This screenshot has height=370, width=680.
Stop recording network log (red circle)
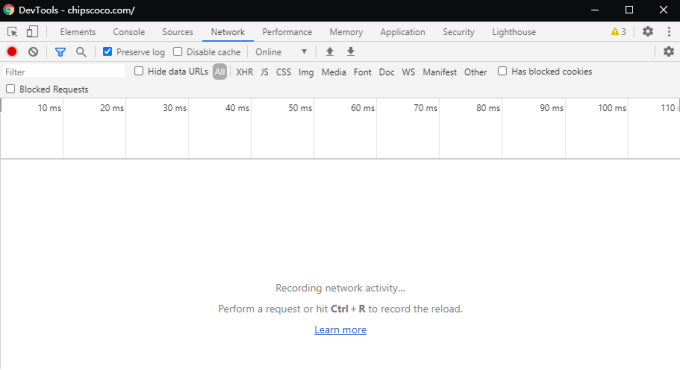pos(12,52)
